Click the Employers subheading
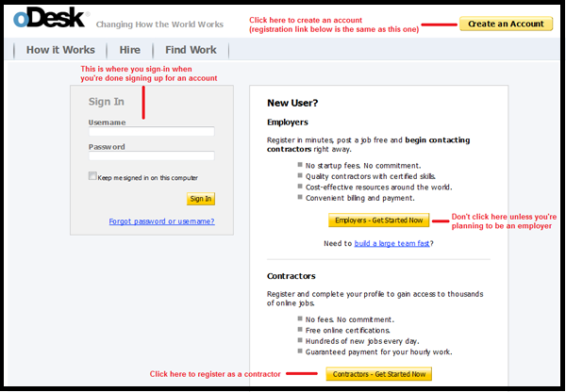The height and width of the screenshot is (392, 566). point(288,122)
